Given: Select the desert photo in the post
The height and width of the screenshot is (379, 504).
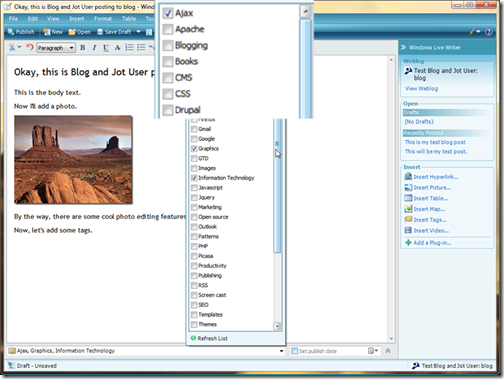Looking at the screenshot, I should pos(73,159).
